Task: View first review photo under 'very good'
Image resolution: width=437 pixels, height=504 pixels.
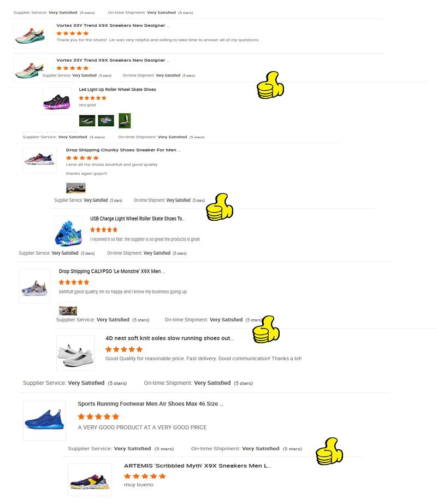Action: (87, 121)
